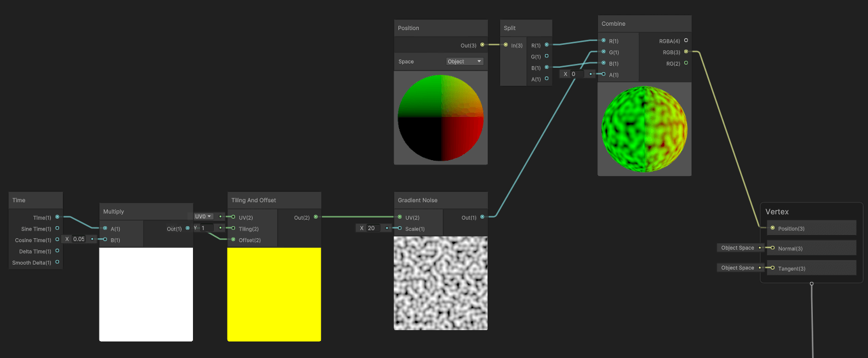Click Split R(1) output port

[x=547, y=45]
